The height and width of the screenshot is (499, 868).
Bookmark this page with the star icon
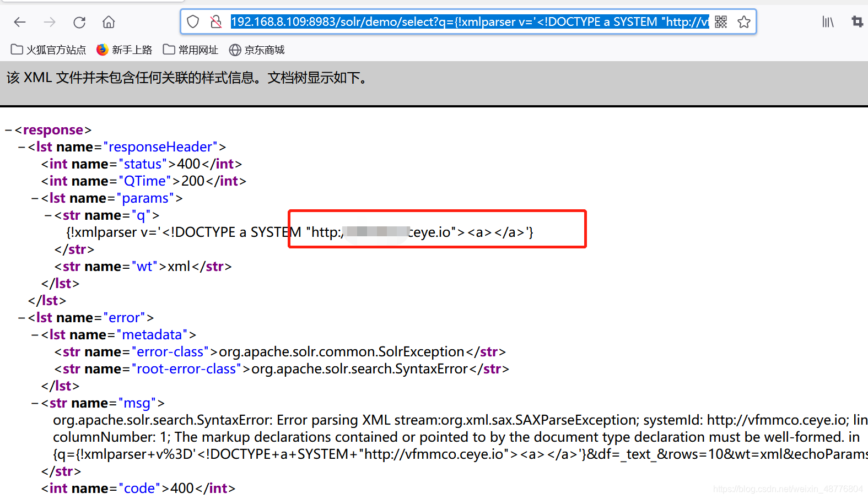click(744, 22)
